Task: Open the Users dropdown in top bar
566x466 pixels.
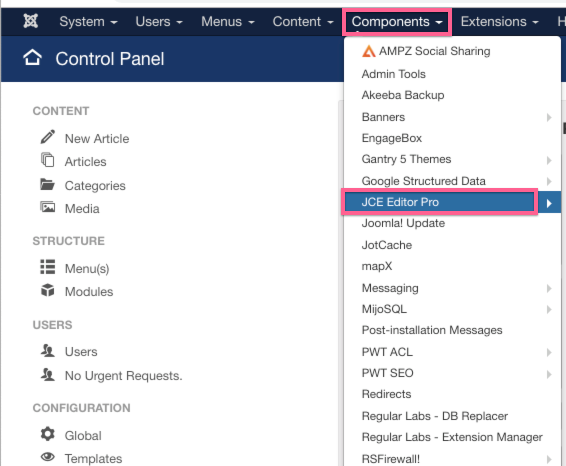Action: click(x=159, y=22)
